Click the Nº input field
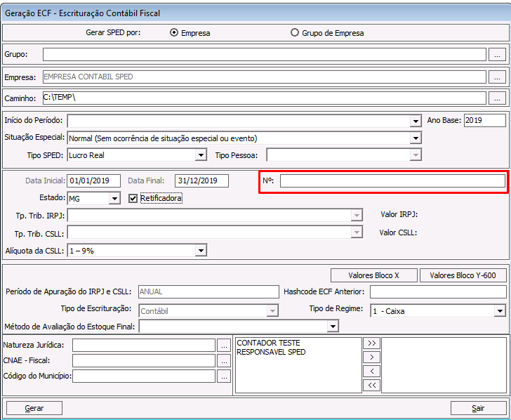Viewport: 511px width, 420px height. click(x=392, y=181)
